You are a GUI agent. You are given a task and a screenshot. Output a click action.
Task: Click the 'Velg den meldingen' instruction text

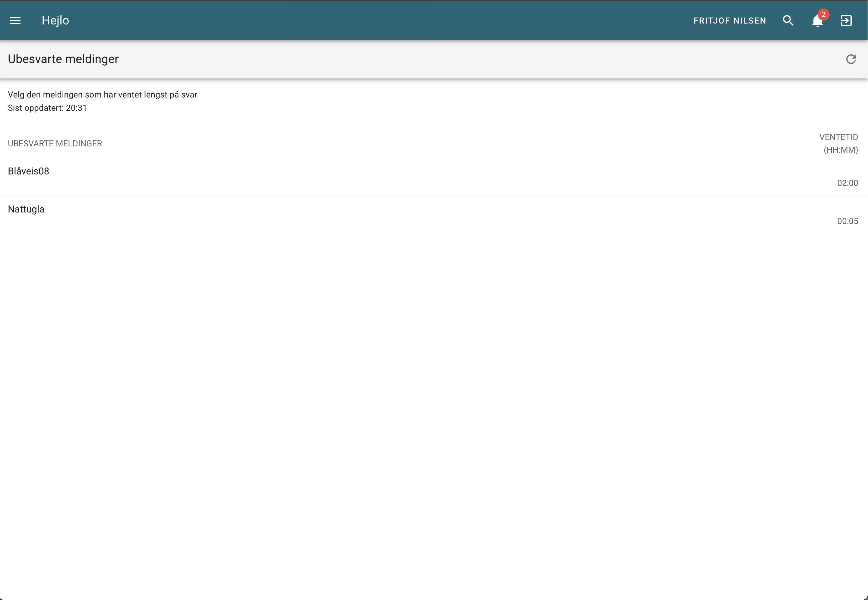tap(103, 95)
